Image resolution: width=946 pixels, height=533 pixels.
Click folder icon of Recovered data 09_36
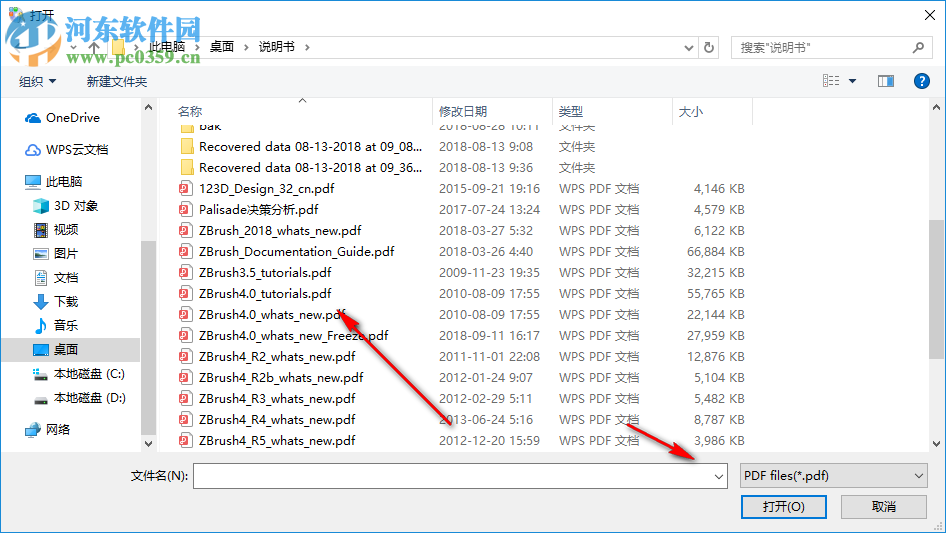click(187, 168)
